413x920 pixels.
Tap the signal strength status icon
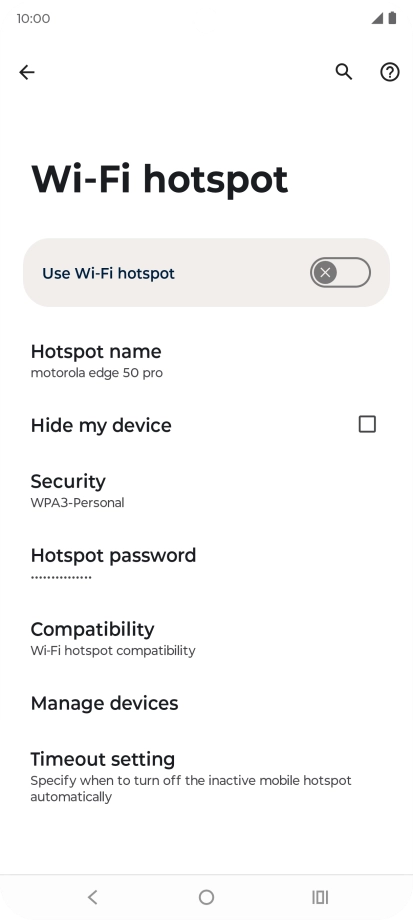pyautogui.click(x=377, y=18)
